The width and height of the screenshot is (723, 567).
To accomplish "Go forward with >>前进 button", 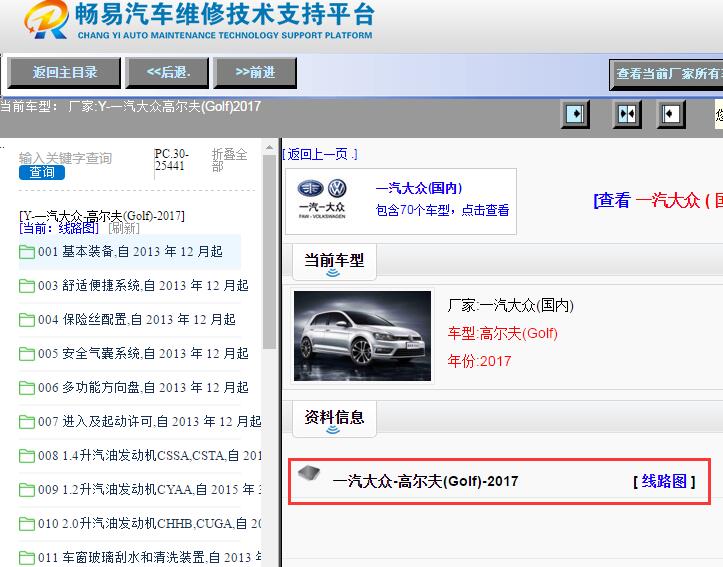I will (255, 72).
